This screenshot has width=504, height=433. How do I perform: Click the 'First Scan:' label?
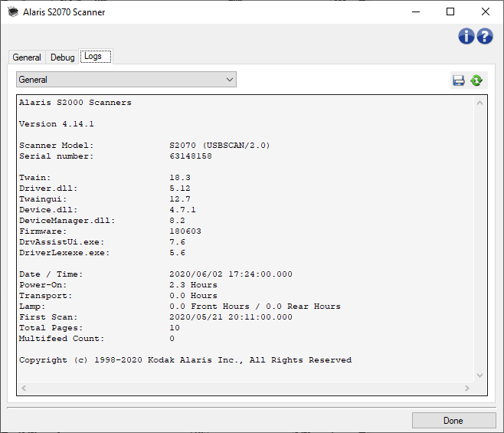[x=48, y=317]
